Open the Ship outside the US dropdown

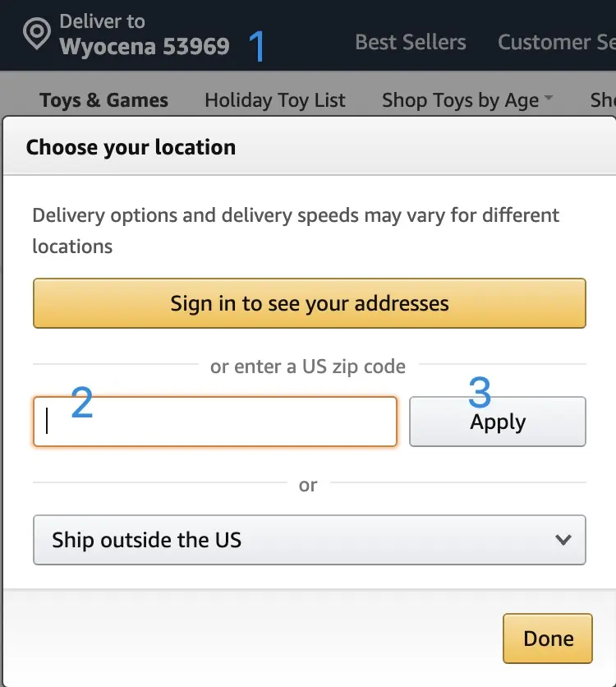click(x=310, y=540)
